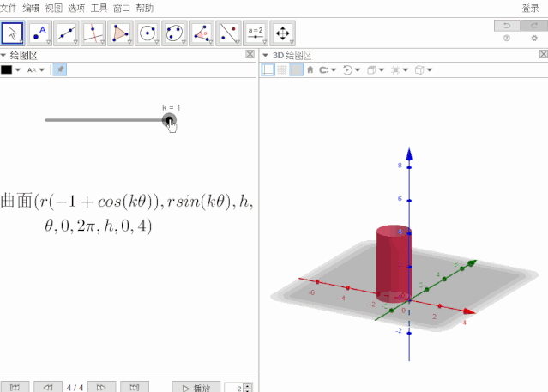Select the Ellipse conic tool
Screen dimensions: 548x392
coord(174,33)
